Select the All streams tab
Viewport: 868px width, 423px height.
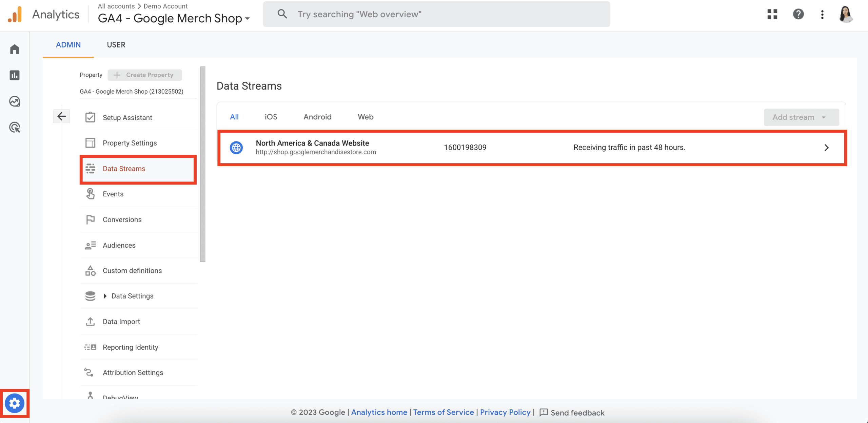234,117
